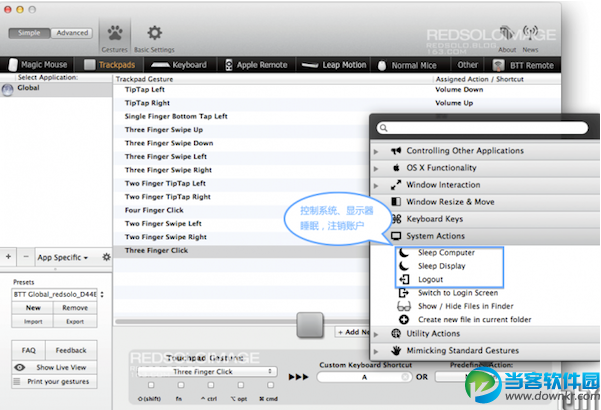
Task: Click the Feedback button
Action: (71, 350)
